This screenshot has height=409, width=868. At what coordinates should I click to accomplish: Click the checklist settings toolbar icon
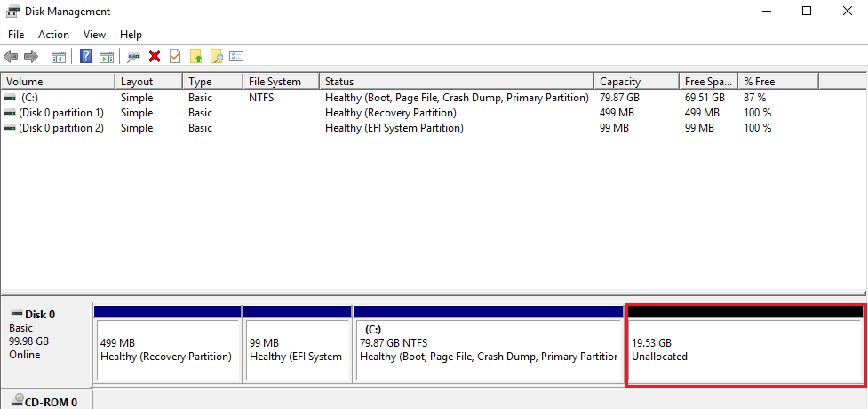tap(236, 57)
